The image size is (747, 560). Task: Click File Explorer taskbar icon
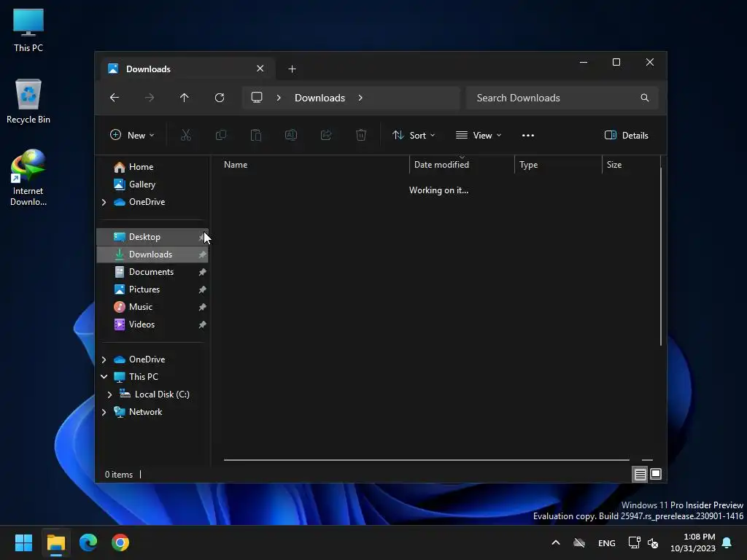point(55,542)
